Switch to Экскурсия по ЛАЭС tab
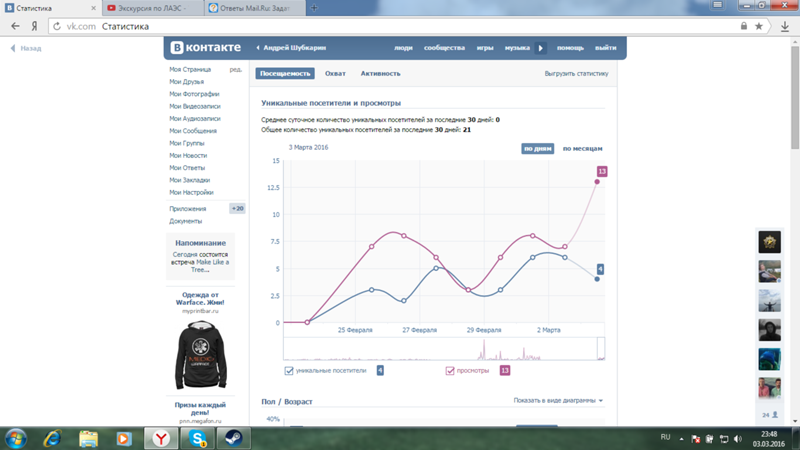This screenshot has height=450, width=800. point(153,8)
